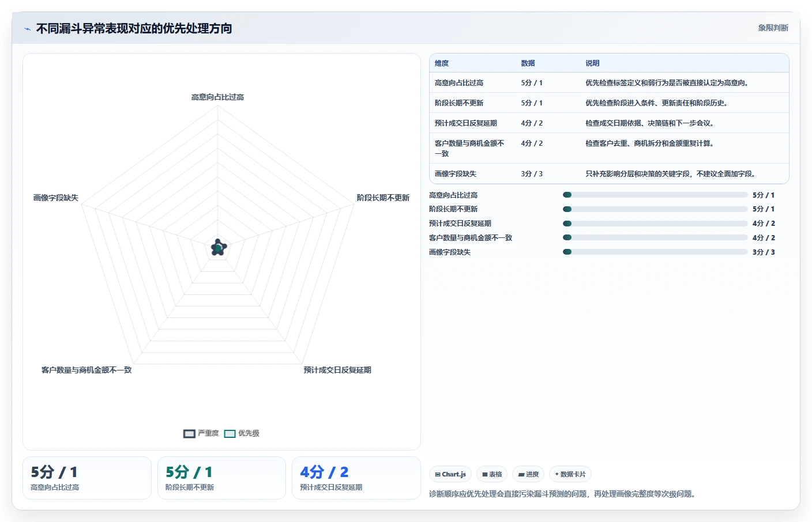This screenshot has width=812, height=522.
Task: Click description 优先检查阶段进入条件、更新责任和阶段历史
Action: [656, 103]
